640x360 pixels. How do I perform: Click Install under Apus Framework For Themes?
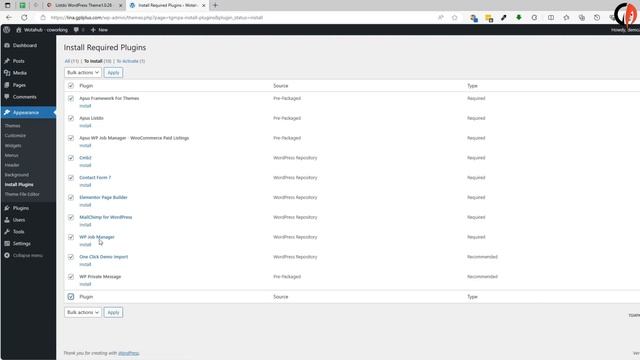click(x=85, y=106)
